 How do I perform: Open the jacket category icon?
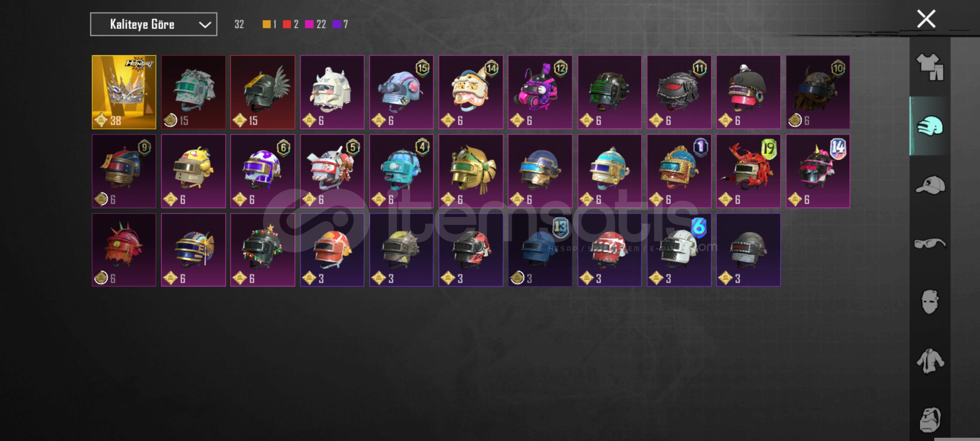tap(930, 361)
